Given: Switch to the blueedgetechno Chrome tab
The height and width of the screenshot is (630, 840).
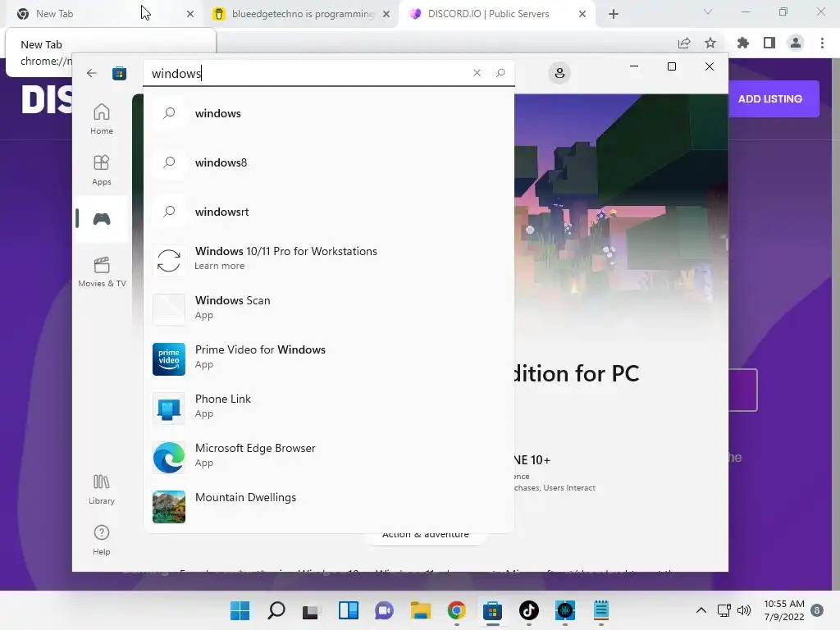Looking at the screenshot, I should click(x=303, y=14).
